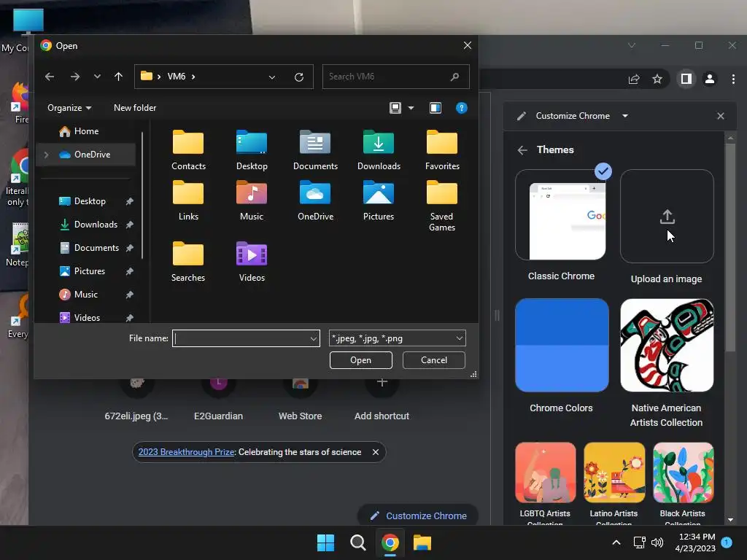Refresh the VM6 folder view
This screenshot has height=560, width=747.
(299, 77)
